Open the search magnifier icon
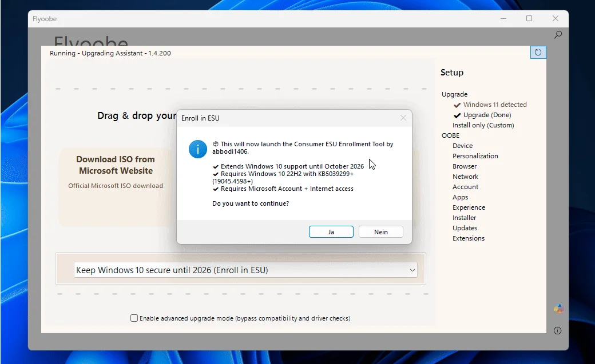The height and width of the screenshot is (364, 595). [557, 35]
